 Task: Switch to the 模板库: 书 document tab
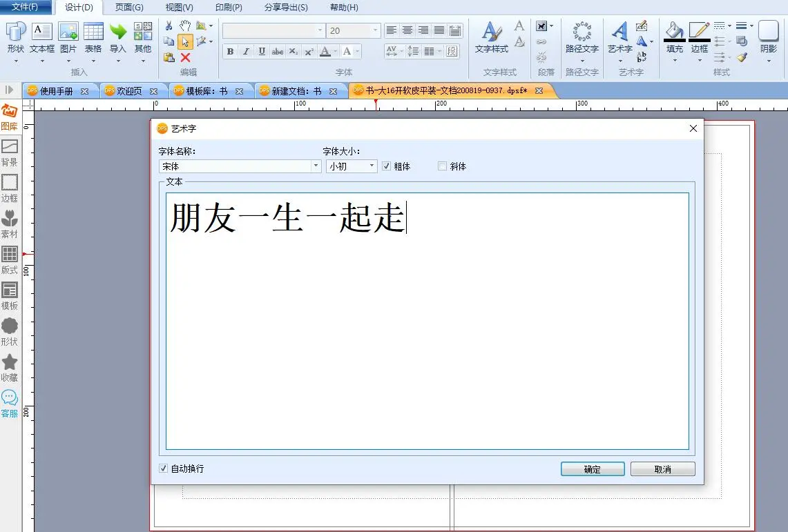coord(206,91)
